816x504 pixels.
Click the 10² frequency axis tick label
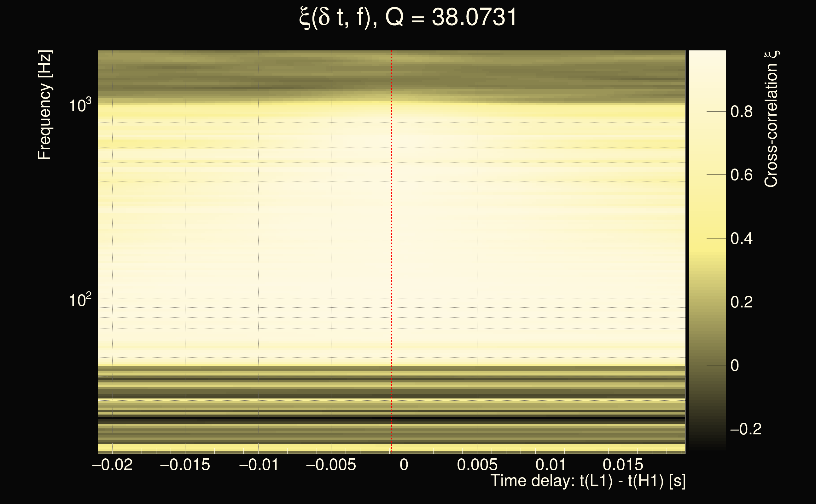80,300
